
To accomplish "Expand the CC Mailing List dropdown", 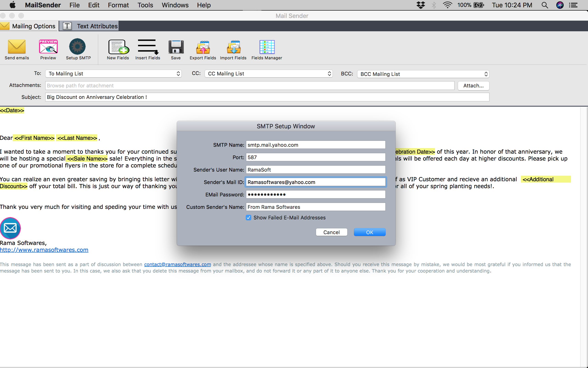I will [269, 74].
